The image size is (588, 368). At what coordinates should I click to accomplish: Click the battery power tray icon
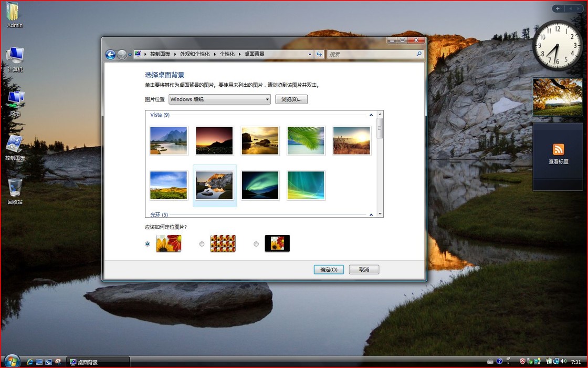(549, 361)
